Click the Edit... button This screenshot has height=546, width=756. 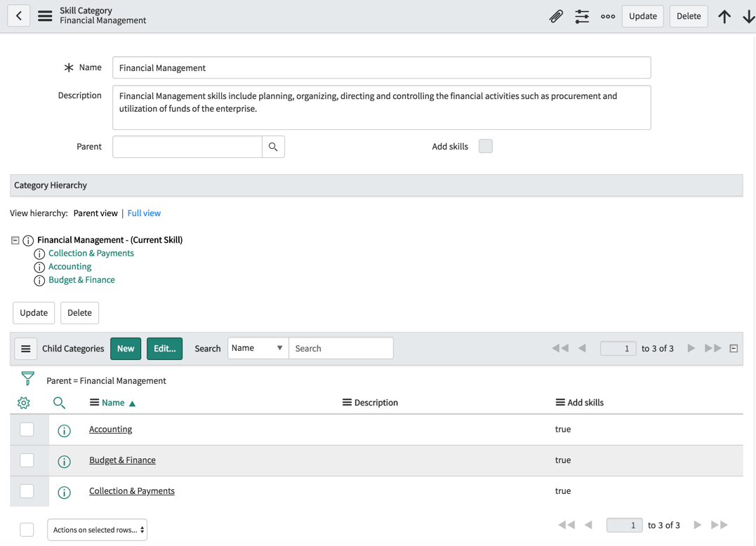click(x=164, y=348)
